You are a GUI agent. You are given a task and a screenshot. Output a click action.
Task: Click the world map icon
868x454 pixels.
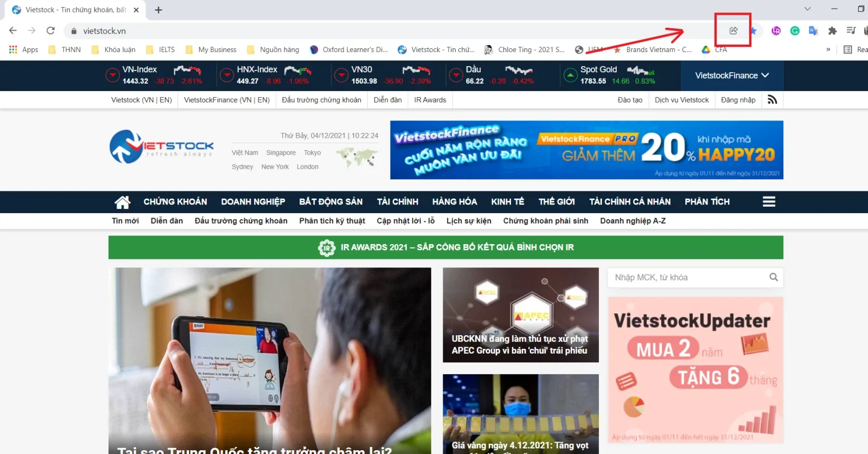(356, 158)
